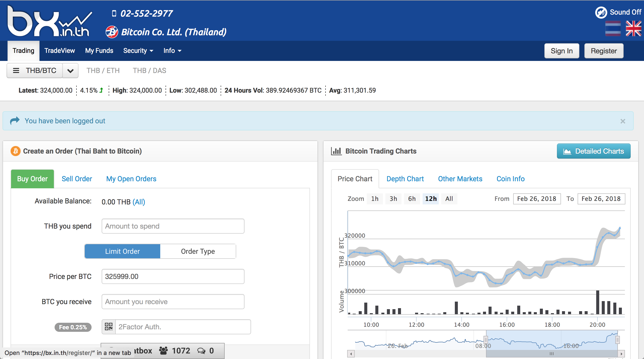Click the chart scrollbar right arrow
Screen dimensions: 644x359
tap(621, 354)
